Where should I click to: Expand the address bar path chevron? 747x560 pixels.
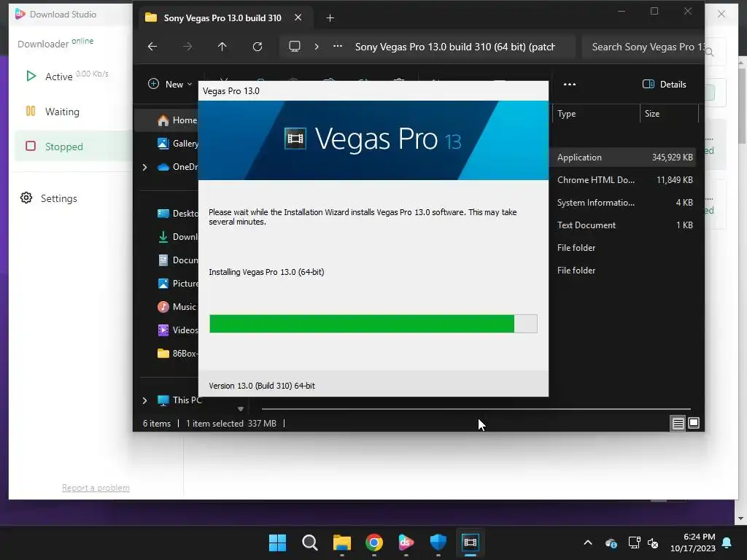tap(317, 46)
